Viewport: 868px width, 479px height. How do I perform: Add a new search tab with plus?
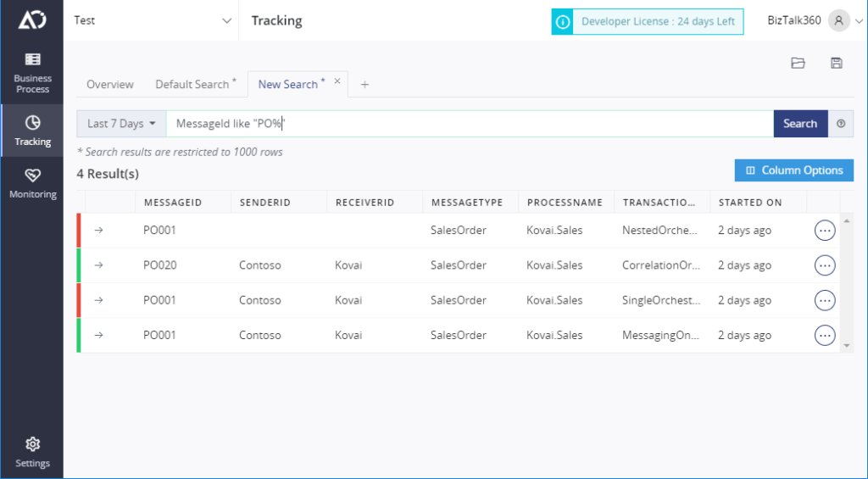(x=364, y=84)
